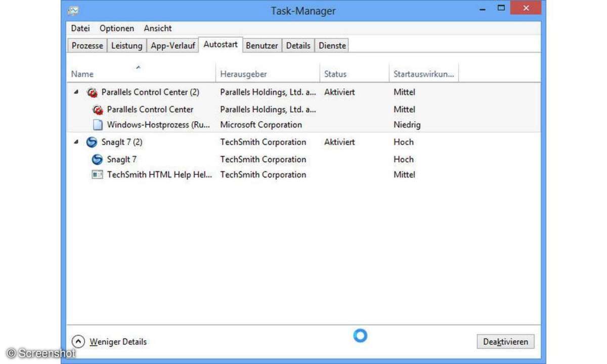Click the Parallels Control Center (2) group icon
Image resolution: width=607 pixels, height=364 pixels.
coord(92,93)
